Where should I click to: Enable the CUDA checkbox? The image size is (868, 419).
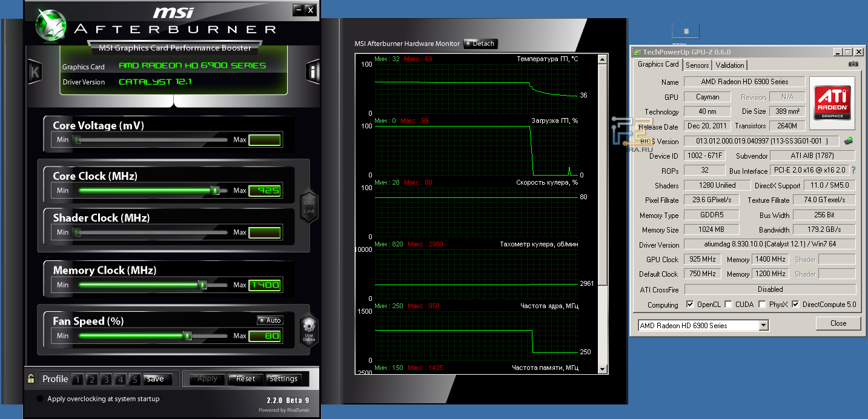tap(728, 305)
